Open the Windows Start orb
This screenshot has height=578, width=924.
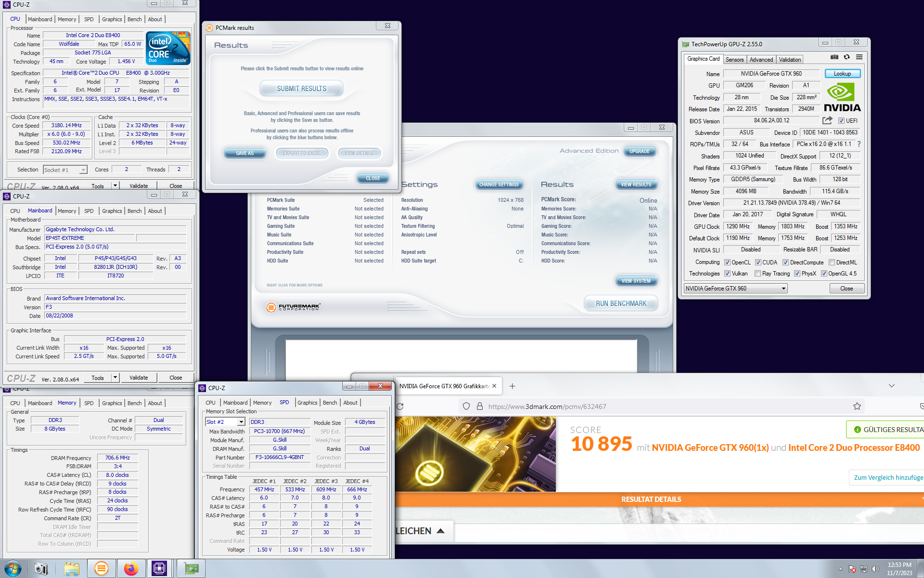[x=13, y=569]
